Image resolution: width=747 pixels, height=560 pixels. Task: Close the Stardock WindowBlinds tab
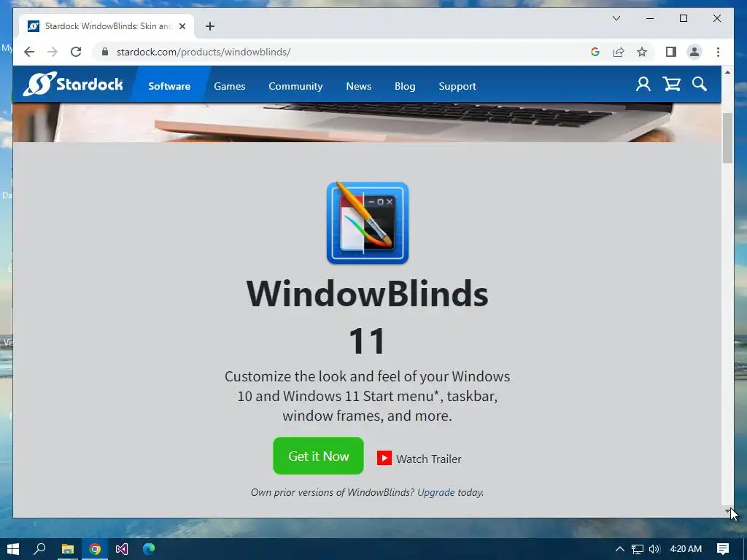(182, 26)
